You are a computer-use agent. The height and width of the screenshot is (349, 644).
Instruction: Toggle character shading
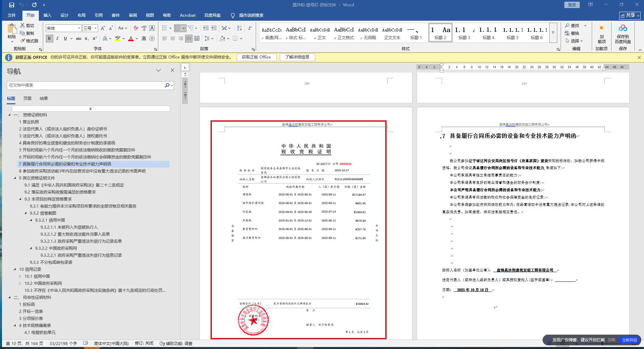tap(144, 38)
